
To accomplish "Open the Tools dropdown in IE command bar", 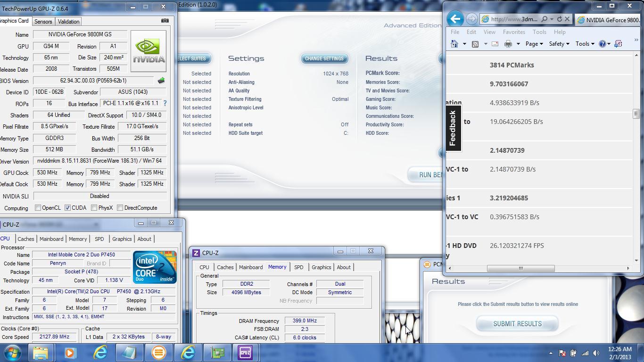I will click(585, 44).
